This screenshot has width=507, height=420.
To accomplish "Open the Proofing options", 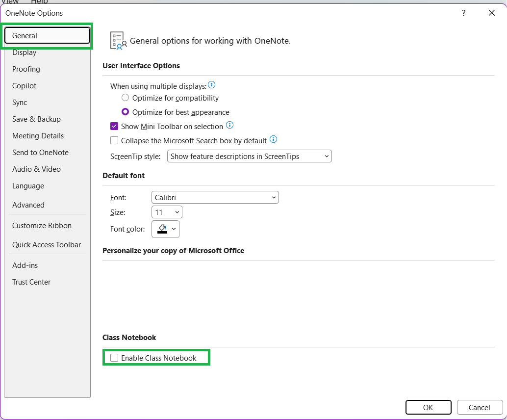I will click(x=47, y=69).
